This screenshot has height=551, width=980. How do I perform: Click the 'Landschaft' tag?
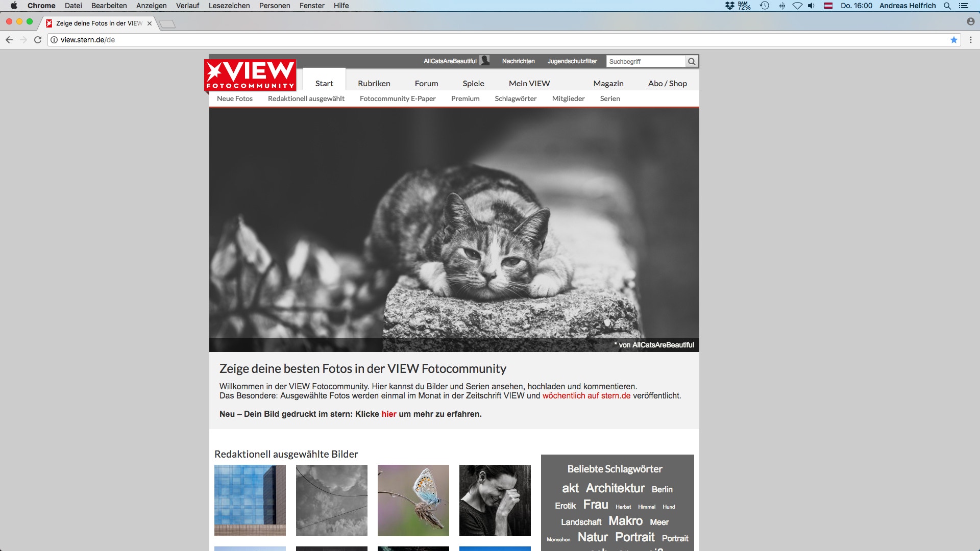coord(581,522)
